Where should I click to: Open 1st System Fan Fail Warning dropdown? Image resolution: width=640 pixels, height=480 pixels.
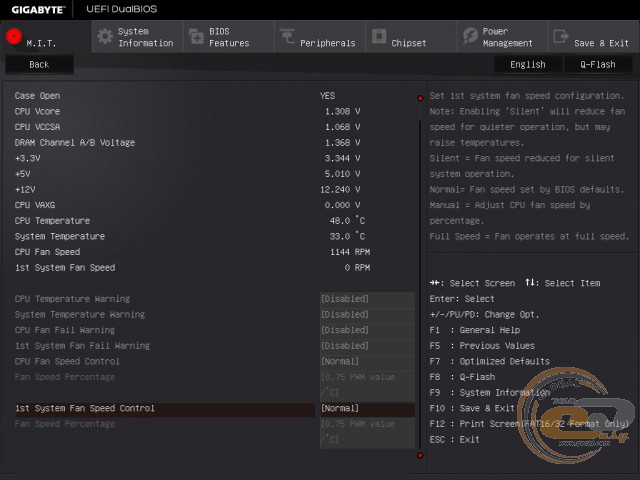pos(367,346)
